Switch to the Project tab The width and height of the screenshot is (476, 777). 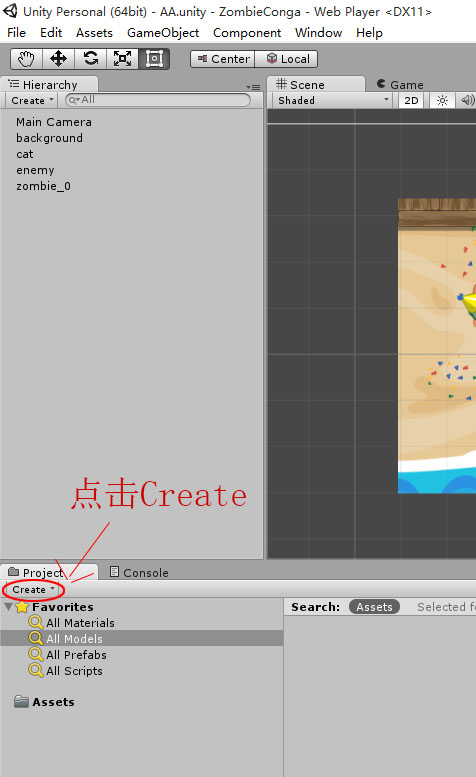49,572
